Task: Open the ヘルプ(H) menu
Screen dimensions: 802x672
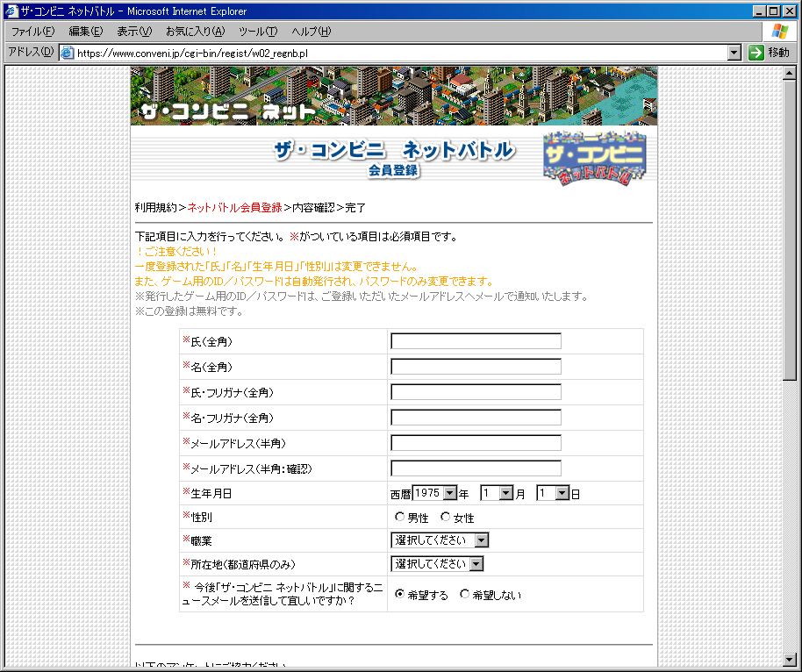Action: 311,32
